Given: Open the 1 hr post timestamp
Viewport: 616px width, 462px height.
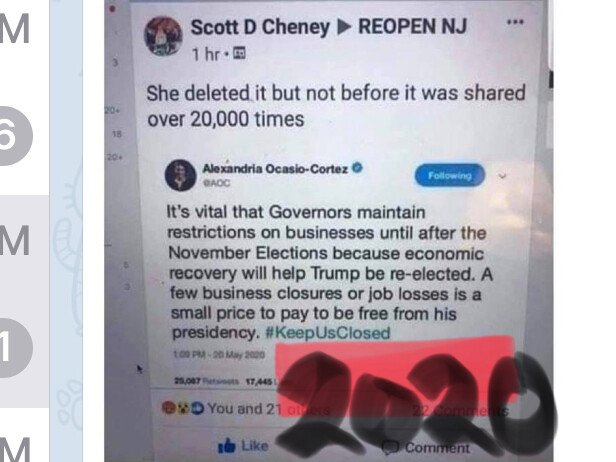Looking at the screenshot, I should coord(205,54).
